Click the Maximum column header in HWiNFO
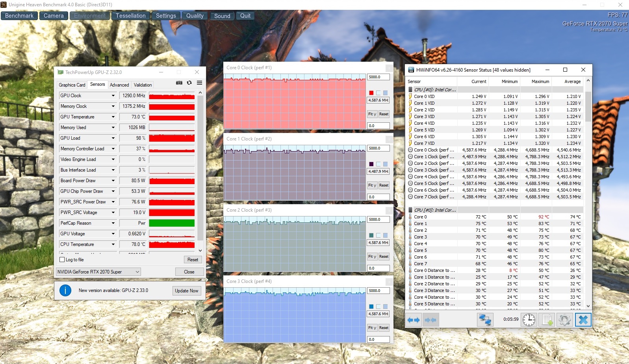Viewport: 629px width, 364px height. (x=536, y=81)
